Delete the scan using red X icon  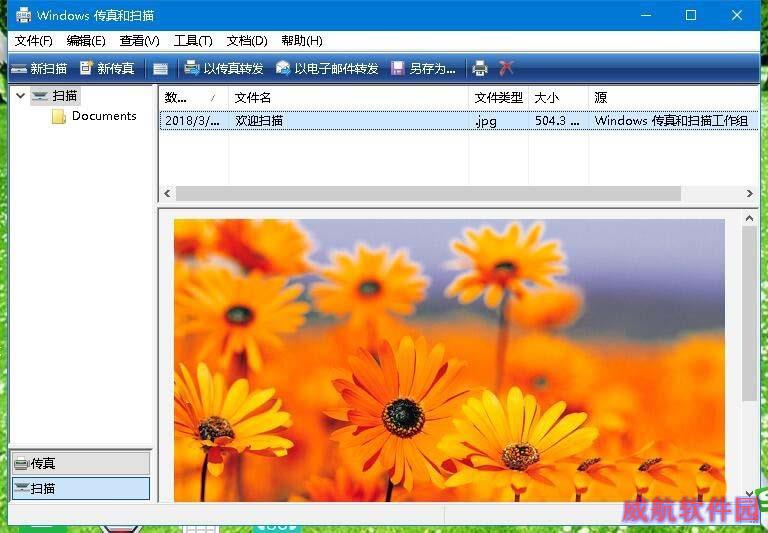click(506, 68)
